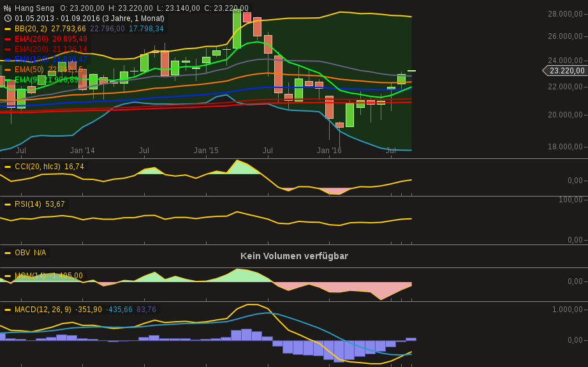Click the EMA(260) value 20.895,49
The image size is (588, 367).
click(70, 39)
